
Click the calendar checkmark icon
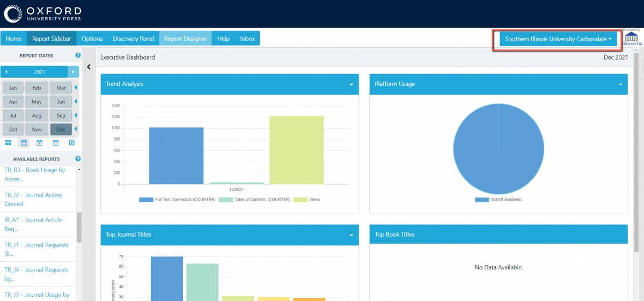[x=56, y=143]
